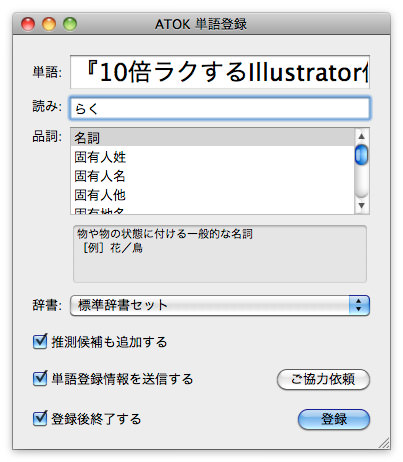The image size is (403, 462).
Task: Disable the 登録後終了する checkbox
Action: 40,419
